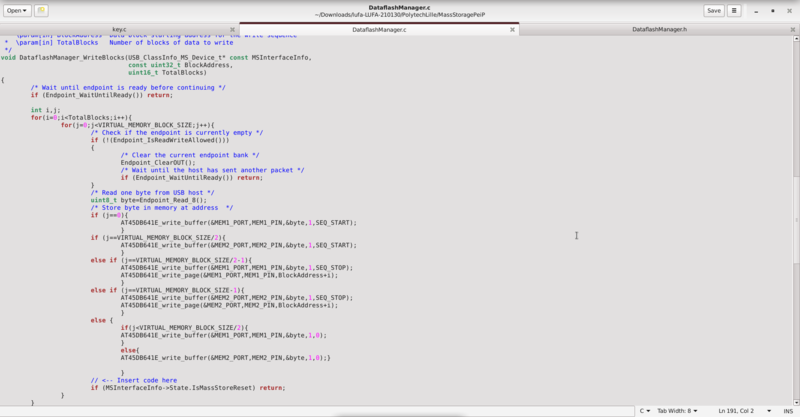
Task: Select the DataflashManager.c tab
Action: (379, 30)
